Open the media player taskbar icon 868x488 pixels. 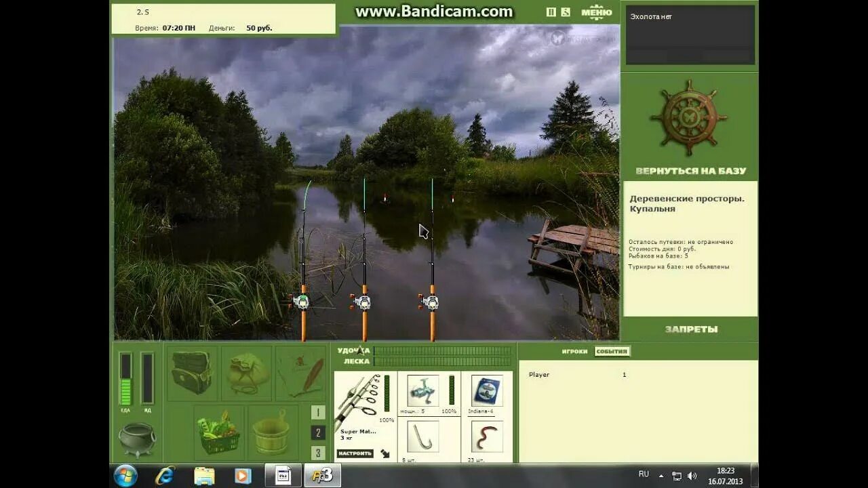(x=243, y=476)
